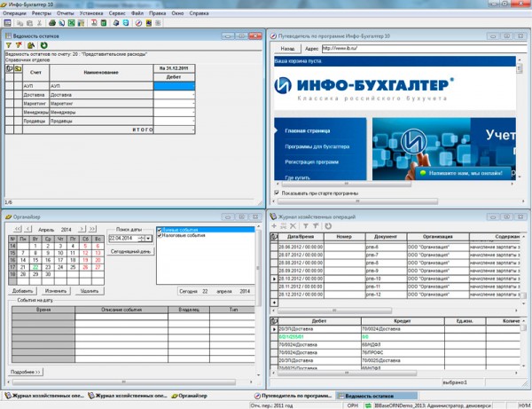Open the Отчеты menu
The width and height of the screenshot is (532, 409).
[x=66, y=13]
